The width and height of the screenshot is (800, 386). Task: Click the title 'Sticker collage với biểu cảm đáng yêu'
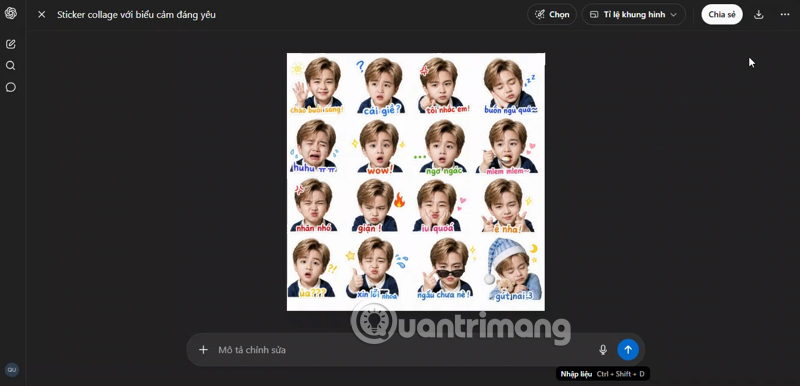(136, 15)
